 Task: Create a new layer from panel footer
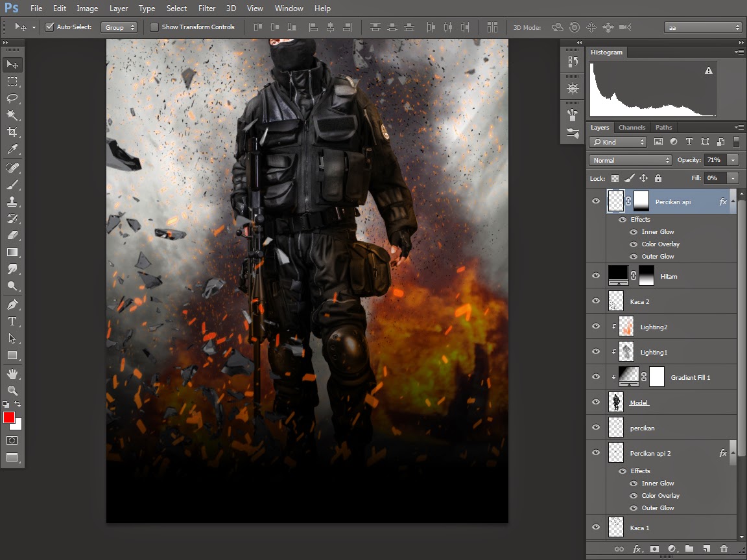[706, 549]
